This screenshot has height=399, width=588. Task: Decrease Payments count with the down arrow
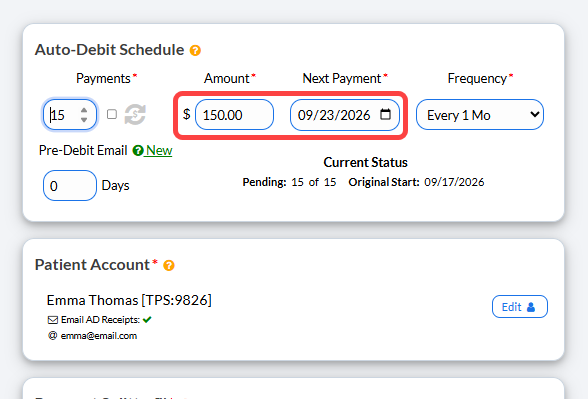point(84,119)
